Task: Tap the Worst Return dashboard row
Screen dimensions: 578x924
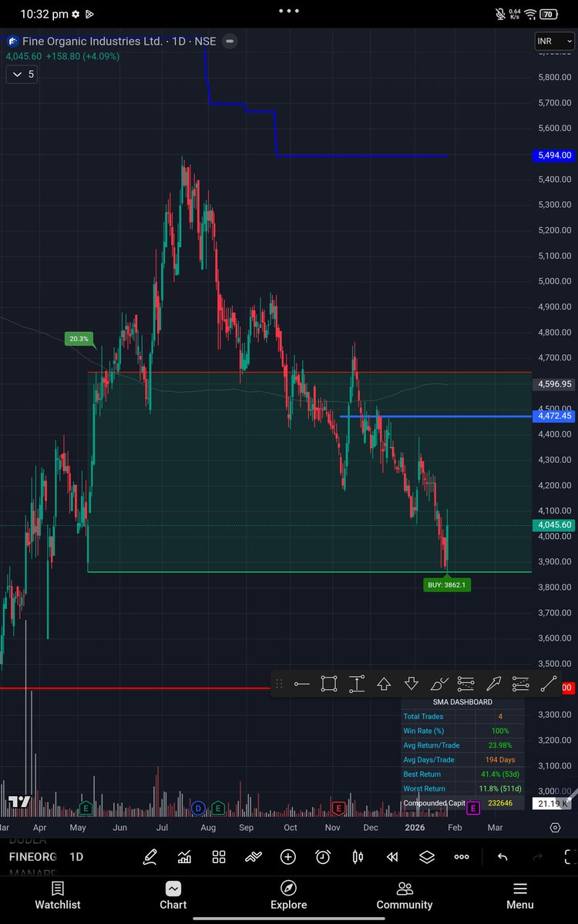Action: coord(462,788)
